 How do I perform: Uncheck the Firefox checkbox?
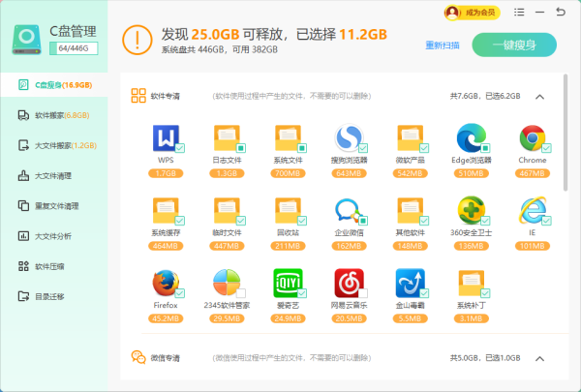[180, 293]
